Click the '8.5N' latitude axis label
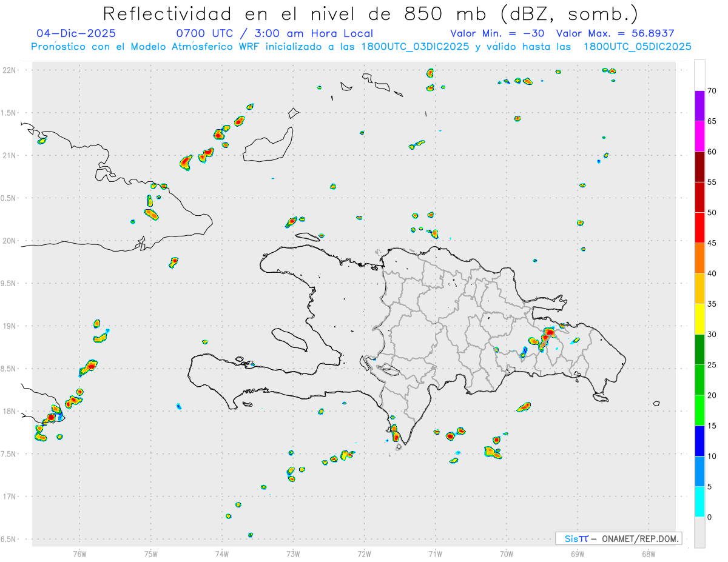The width and height of the screenshot is (728, 562). click(8, 369)
